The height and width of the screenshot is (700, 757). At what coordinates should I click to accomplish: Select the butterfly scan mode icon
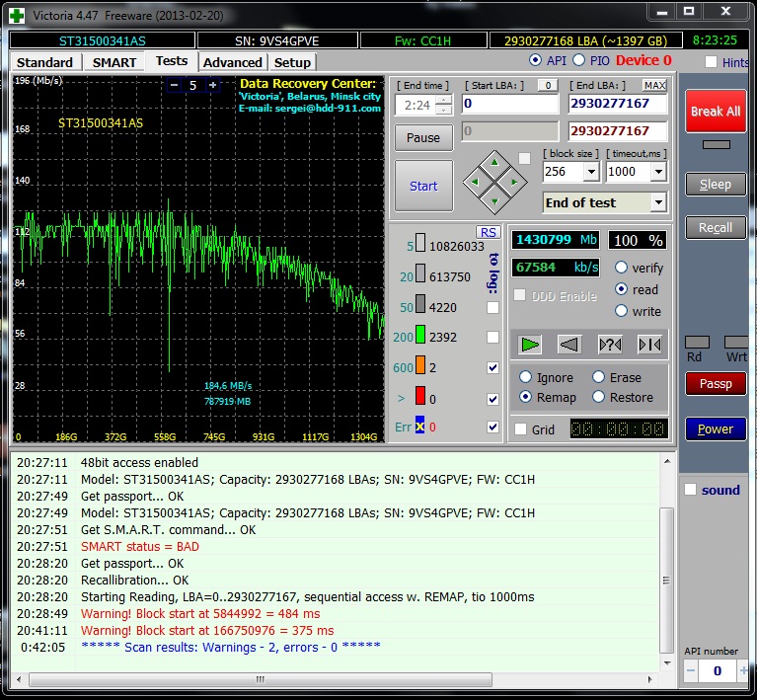[648, 345]
